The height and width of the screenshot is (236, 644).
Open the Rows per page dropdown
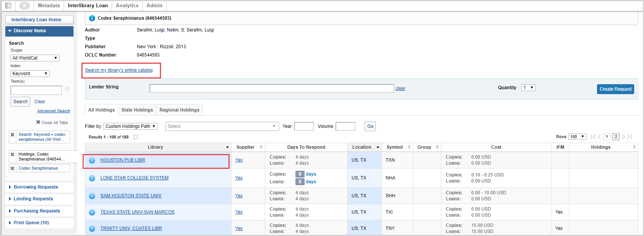click(x=577, y=137)
